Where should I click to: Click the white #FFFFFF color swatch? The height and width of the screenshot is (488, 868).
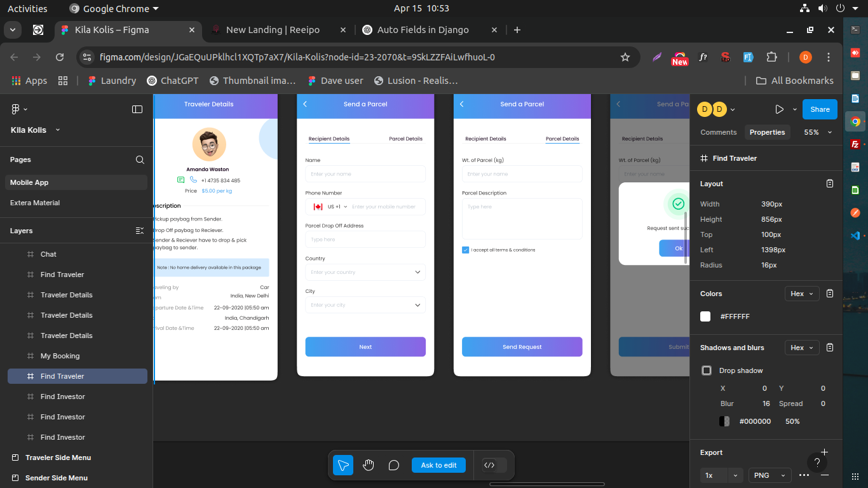705,316
